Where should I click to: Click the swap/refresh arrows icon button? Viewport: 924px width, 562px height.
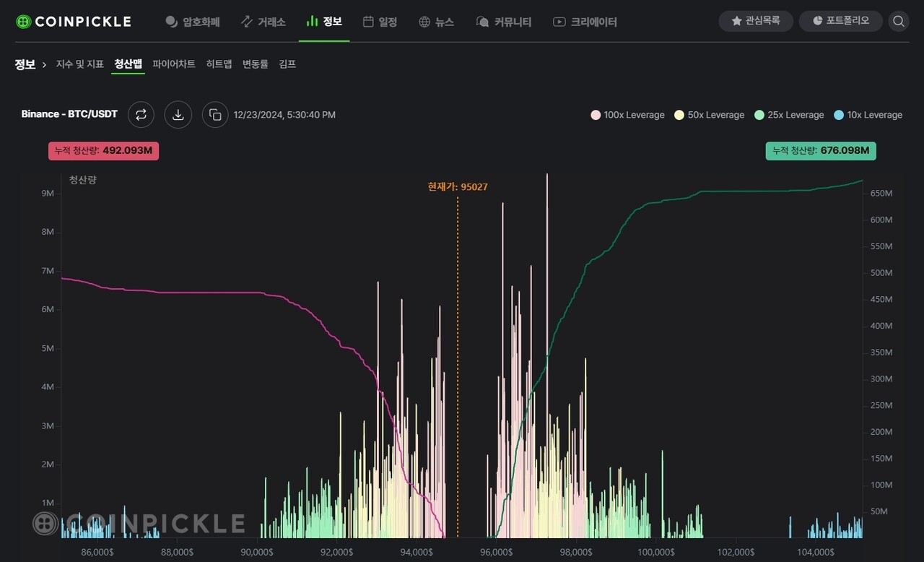pyautogui.click(x=141, y=114)
